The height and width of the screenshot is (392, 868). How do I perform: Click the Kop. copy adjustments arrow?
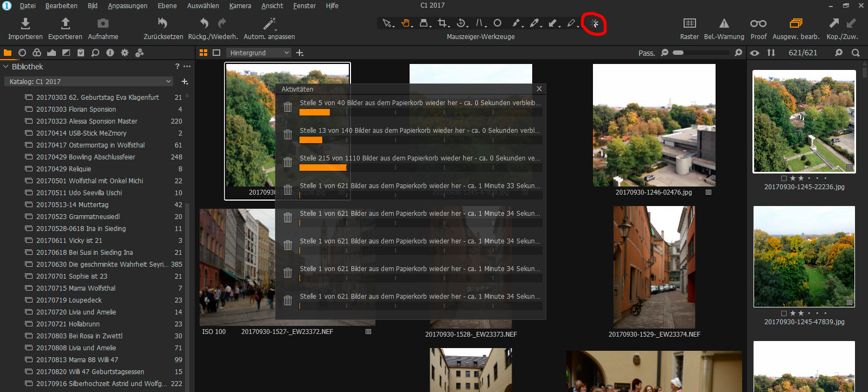point(834,23)
